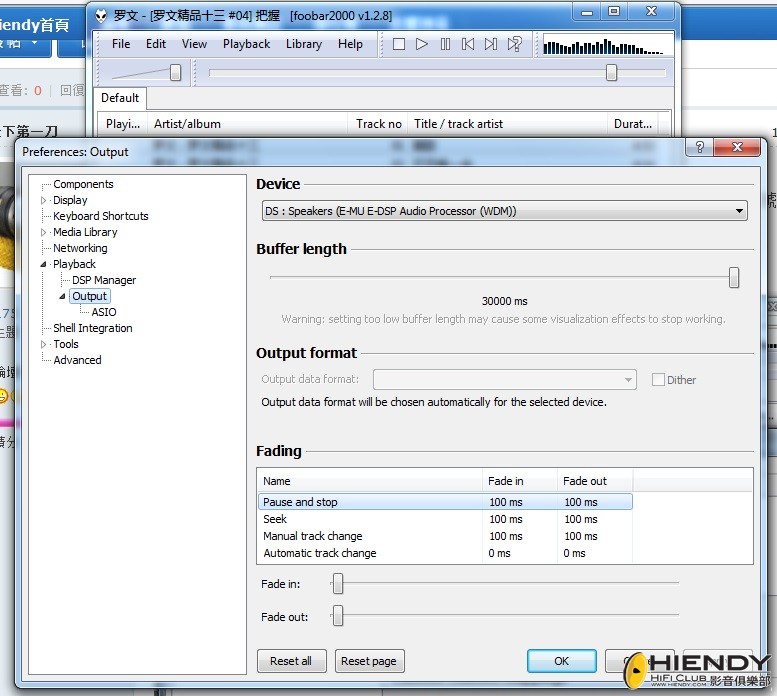This screenshot has height=696, width=777.
Task: Click the Preferences help question icon
Action: coord(699,147)
